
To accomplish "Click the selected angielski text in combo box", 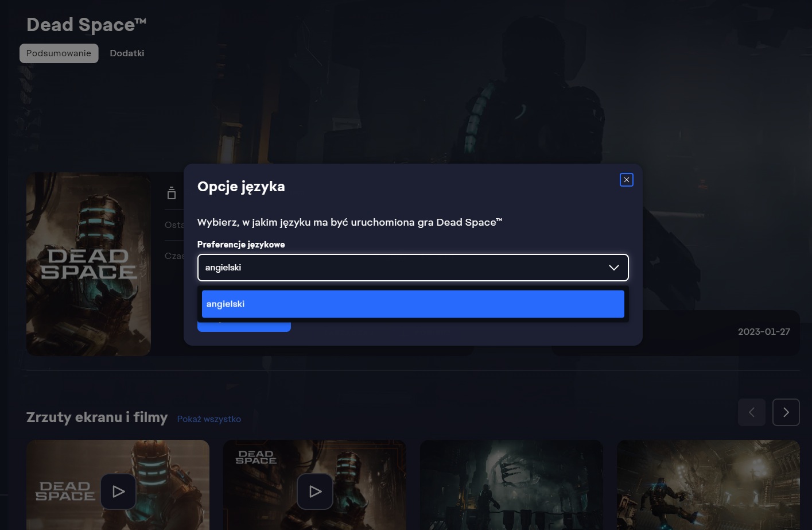I will [223, 268].
